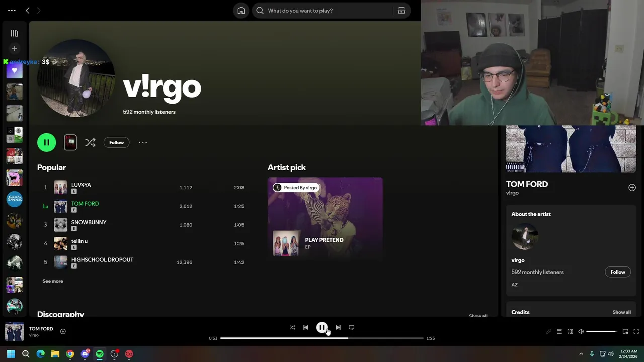
Task: Click the Spotify taskbar icon
Action: (100, 354)
